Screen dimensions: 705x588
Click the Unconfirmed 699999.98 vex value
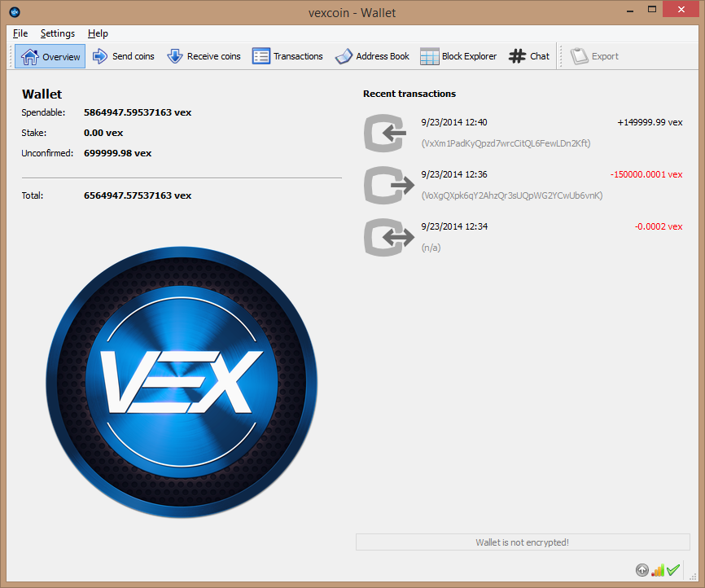coord(118,153)
